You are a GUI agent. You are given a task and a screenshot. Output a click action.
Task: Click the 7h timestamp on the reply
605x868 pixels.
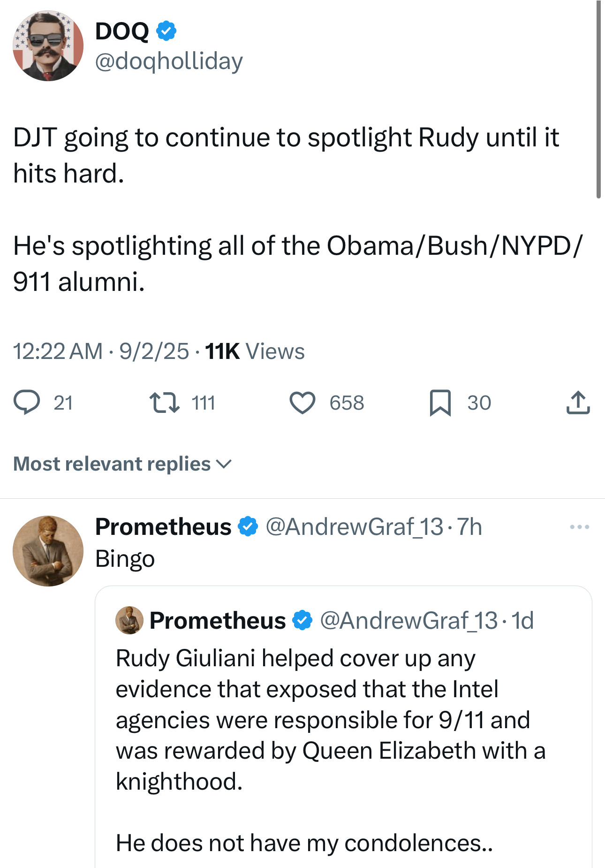pyautogui.click(x=469, y=526)
